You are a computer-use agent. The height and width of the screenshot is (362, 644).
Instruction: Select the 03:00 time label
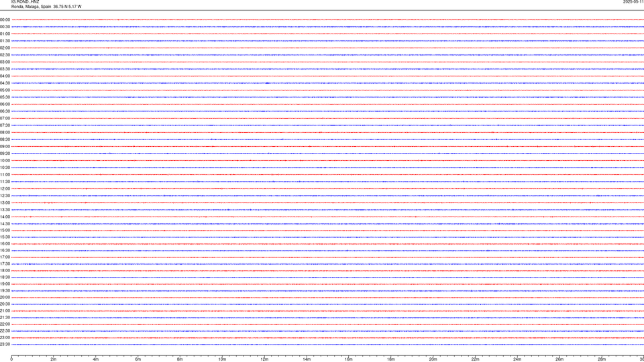pos(5,62)
